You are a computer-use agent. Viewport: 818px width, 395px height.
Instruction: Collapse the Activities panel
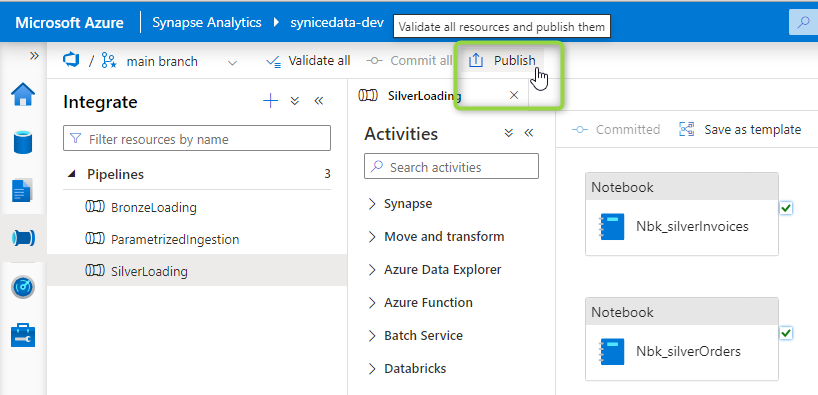click(x=529, y=133)
